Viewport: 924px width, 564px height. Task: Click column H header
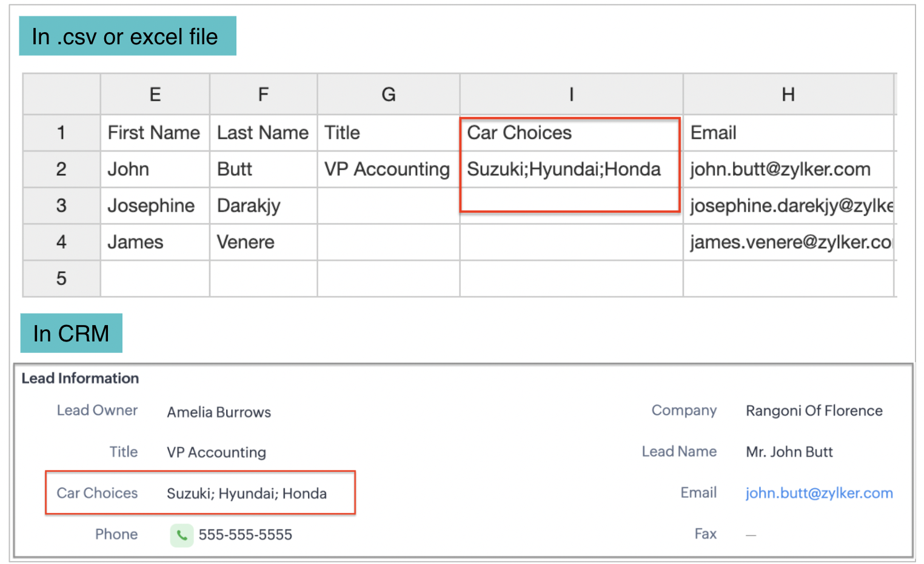pyautogui.click(x=788, y=95)
